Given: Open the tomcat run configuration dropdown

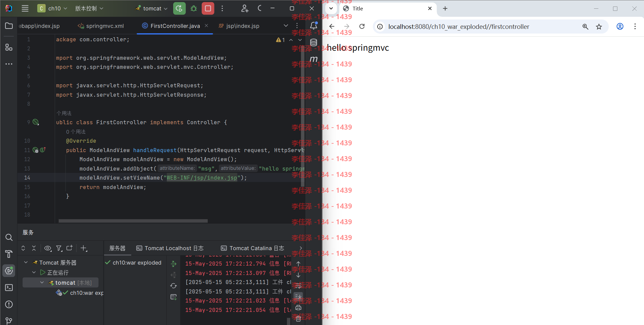Looking at the screenshot, I should pyautogui.click(x=152, y=8).
